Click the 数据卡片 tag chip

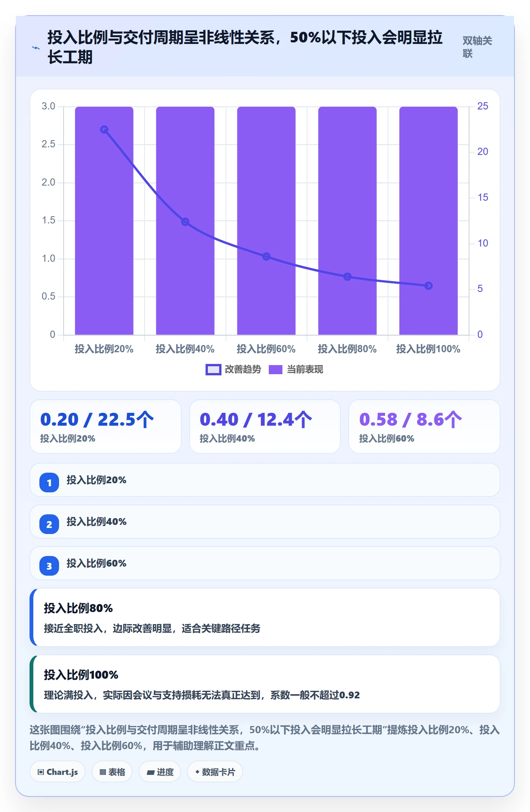tap(215, 771)
